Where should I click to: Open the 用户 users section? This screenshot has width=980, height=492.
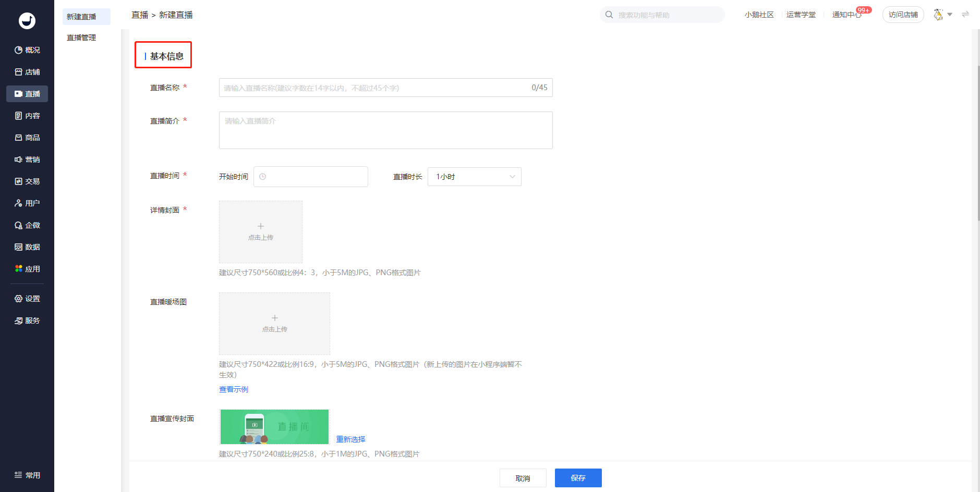point(27,203)
